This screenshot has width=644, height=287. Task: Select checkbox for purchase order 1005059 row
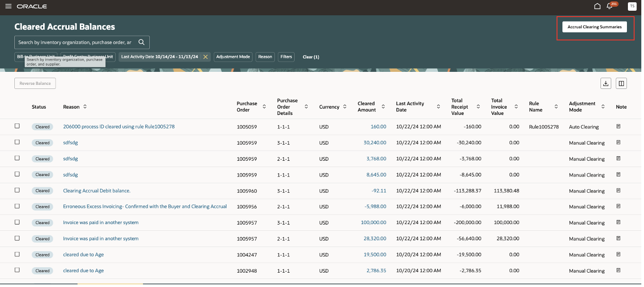pyautogui.click(x=17, y=126)
